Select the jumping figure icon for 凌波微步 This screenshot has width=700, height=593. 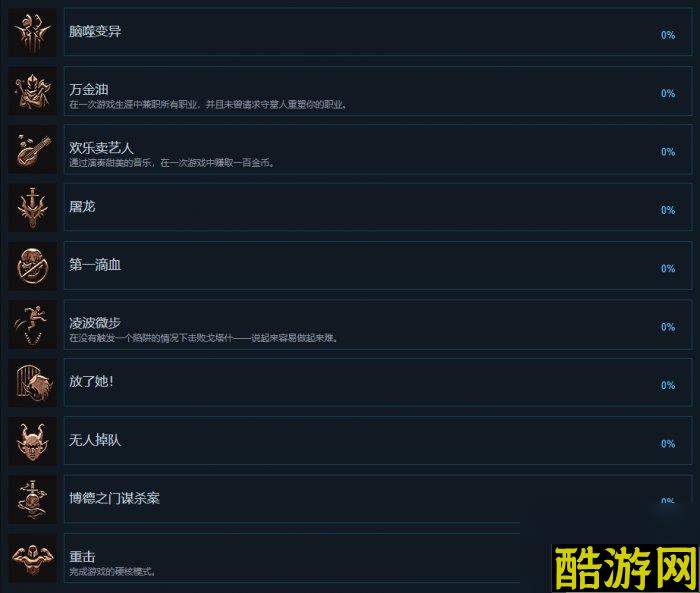click(33, 325)
